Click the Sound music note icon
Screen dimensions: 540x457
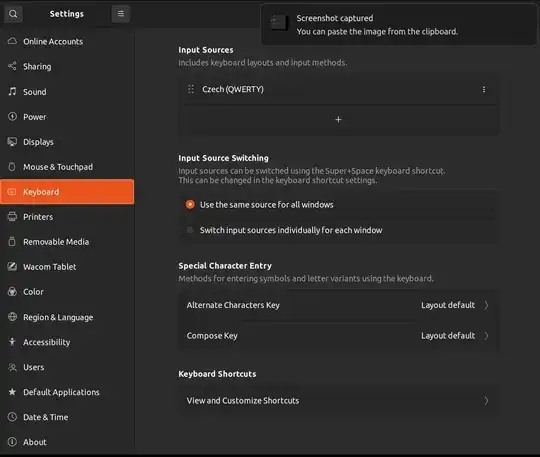click(12, 92)
